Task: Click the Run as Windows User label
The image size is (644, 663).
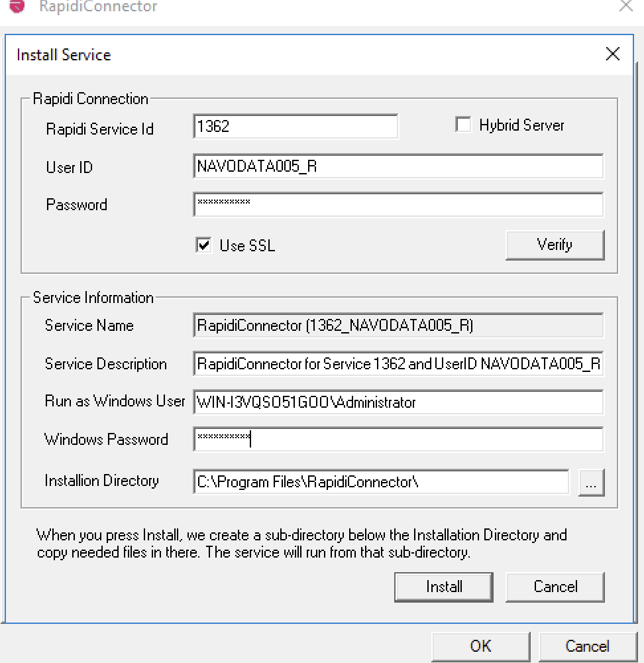Action: click(115, 401)
